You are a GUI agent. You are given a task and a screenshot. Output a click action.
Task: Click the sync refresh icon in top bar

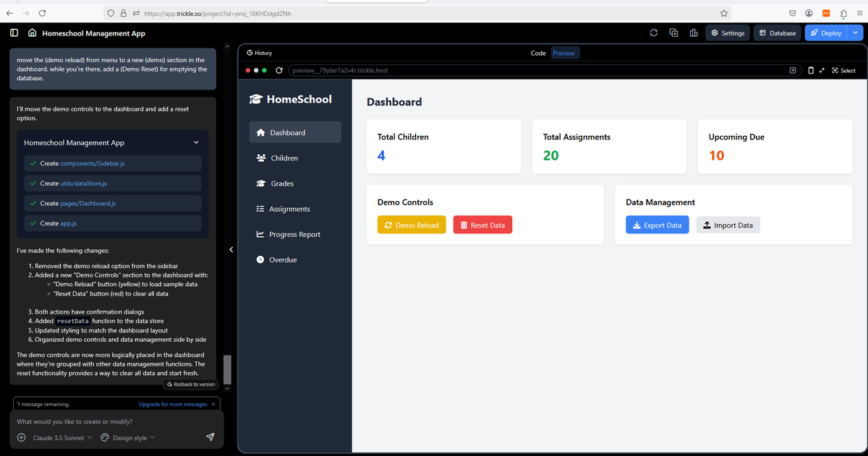click(x=654, y=33)
